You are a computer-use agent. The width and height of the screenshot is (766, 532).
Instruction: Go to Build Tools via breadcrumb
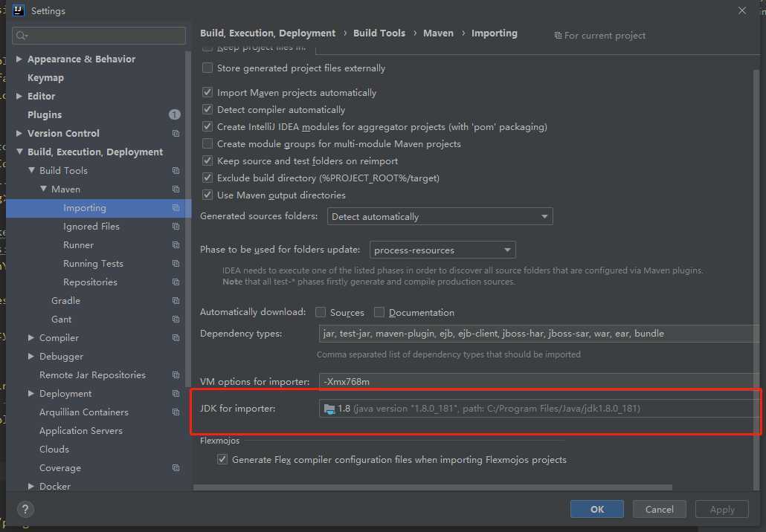379,33
